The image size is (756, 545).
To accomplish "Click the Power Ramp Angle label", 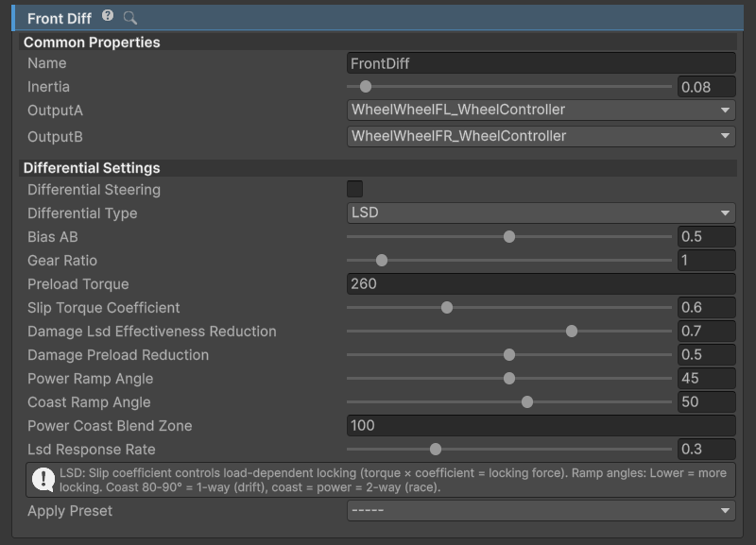I will pyautogui.click(x=90, y=379).
